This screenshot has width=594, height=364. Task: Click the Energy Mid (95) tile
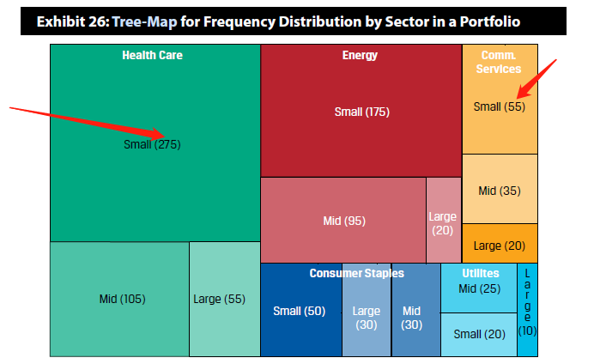click(343, 220)
